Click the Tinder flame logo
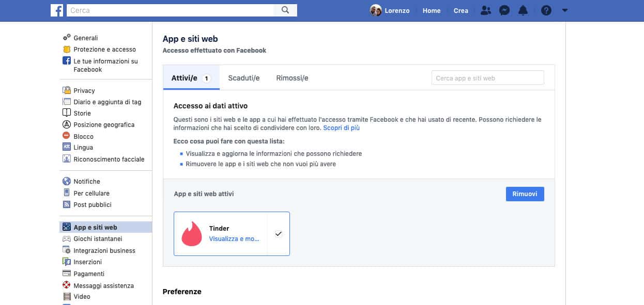 click(192, 234)
